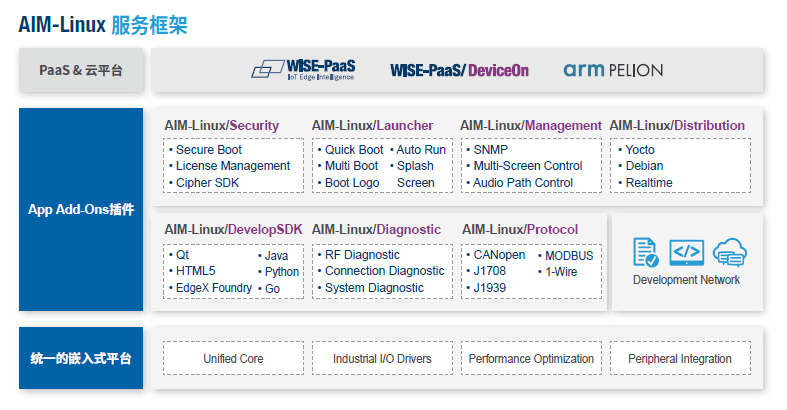The width and height of the screenshot is (787, 410).
Task: Click the arm PELION logo
Action: click(x=613, y=70)
